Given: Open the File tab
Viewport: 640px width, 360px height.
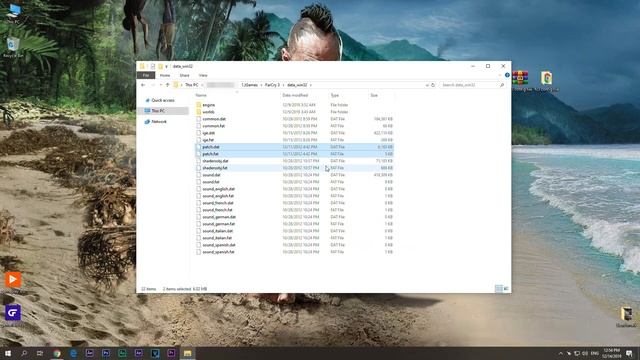Looking at the screenshot, I should coord(146,75).
